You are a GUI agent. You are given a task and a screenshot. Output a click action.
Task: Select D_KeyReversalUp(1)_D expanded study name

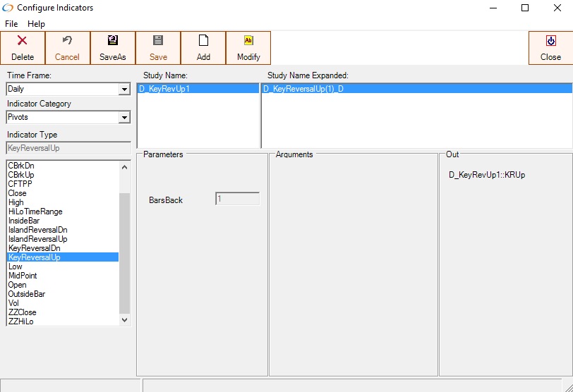click(303, 89)
